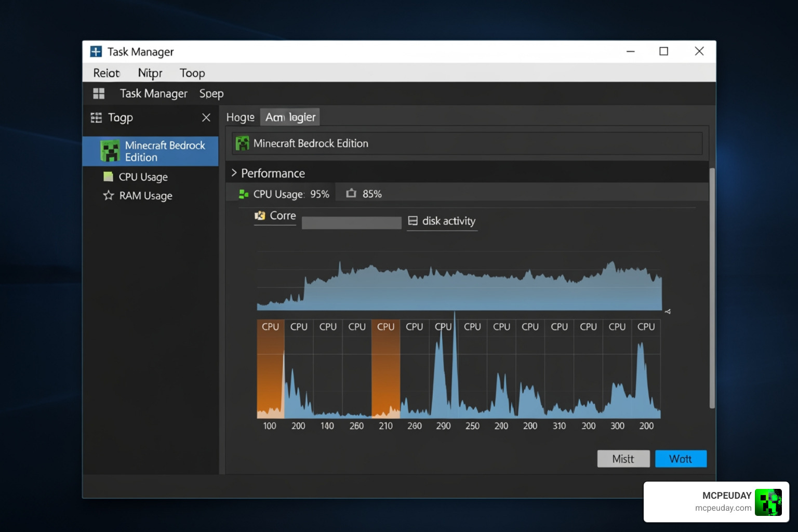This screenshot has height=532, width=798.
Task: Click the core value 290
Action: 443,426
